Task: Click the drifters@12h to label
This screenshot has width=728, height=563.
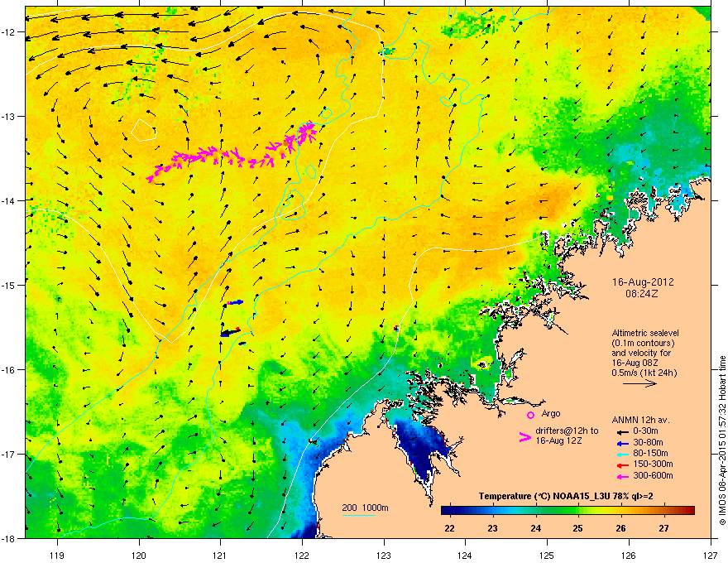Action: 567,431
